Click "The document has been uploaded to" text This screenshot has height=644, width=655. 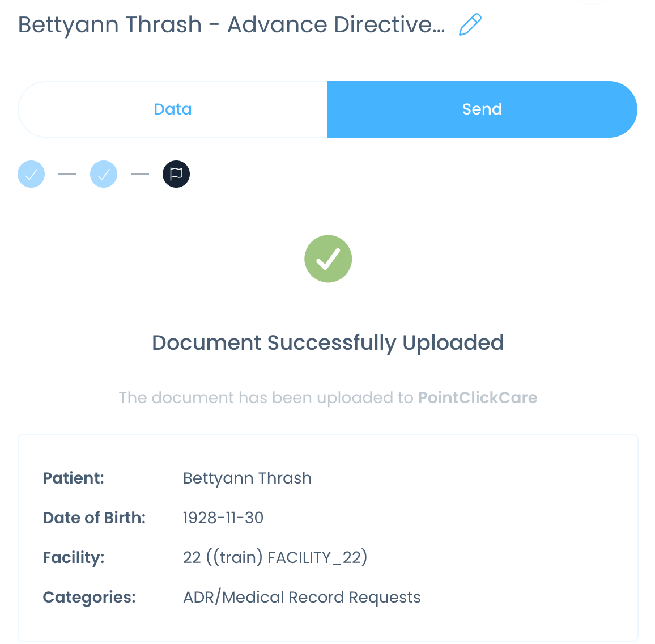266,397
